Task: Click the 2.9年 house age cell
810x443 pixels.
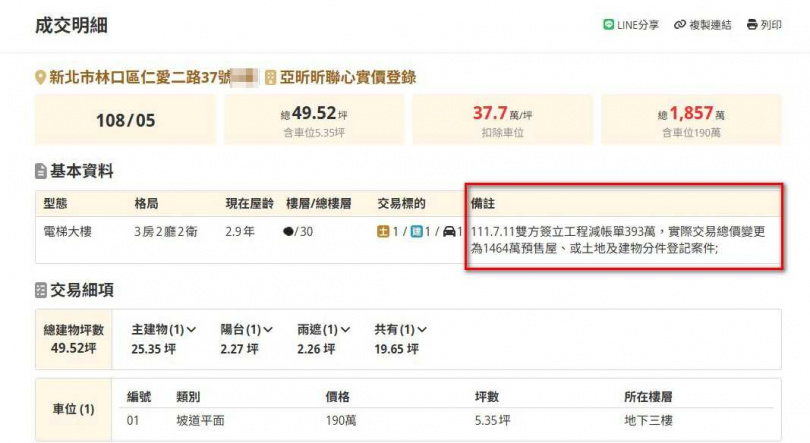Action: [x=240, y=232]
